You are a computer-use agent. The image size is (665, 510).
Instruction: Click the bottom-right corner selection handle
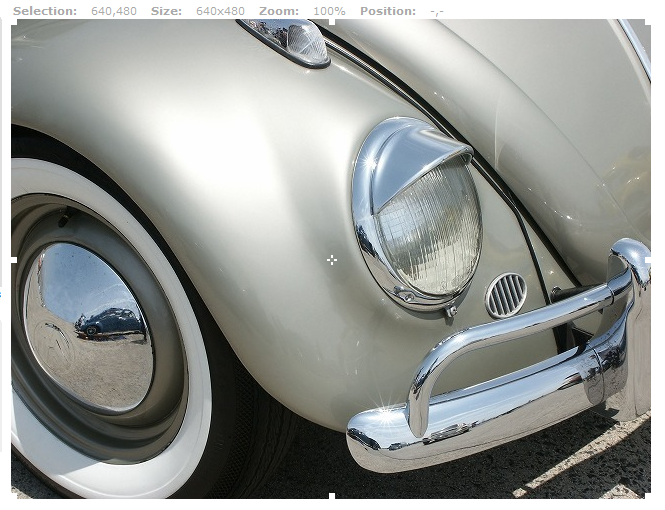tap(648, 496)
